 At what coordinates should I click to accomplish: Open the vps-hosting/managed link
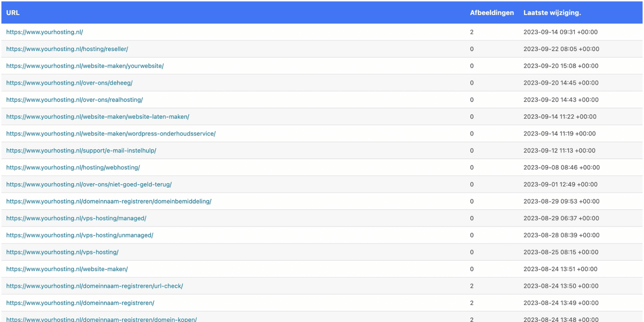tap(76, 218)
